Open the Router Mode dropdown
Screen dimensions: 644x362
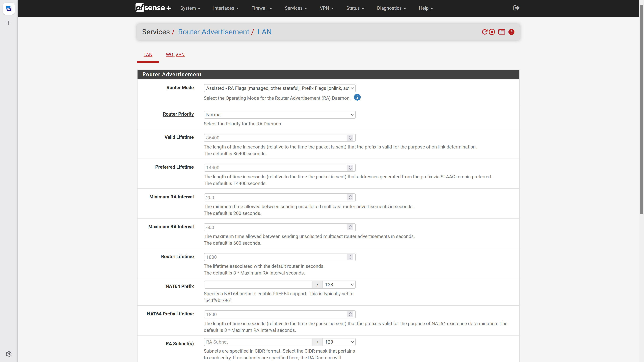[x=280, y=88]
